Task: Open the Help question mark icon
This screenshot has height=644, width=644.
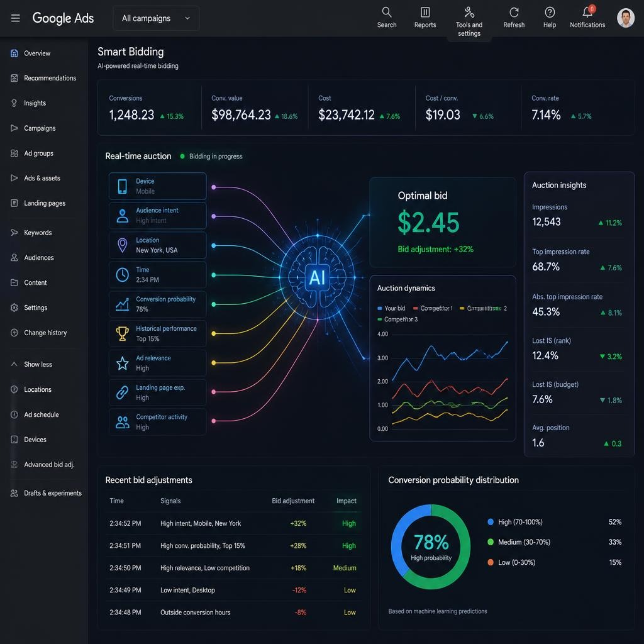Action: click(550, 12)
